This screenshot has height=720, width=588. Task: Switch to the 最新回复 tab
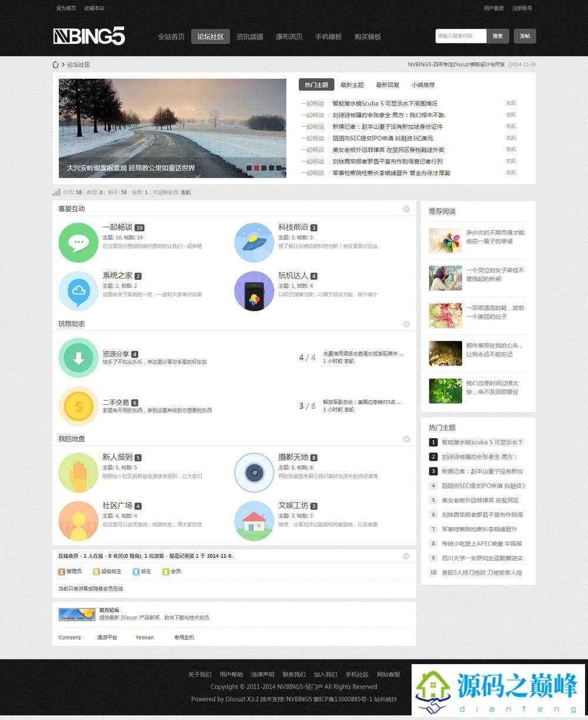[387, 85]
